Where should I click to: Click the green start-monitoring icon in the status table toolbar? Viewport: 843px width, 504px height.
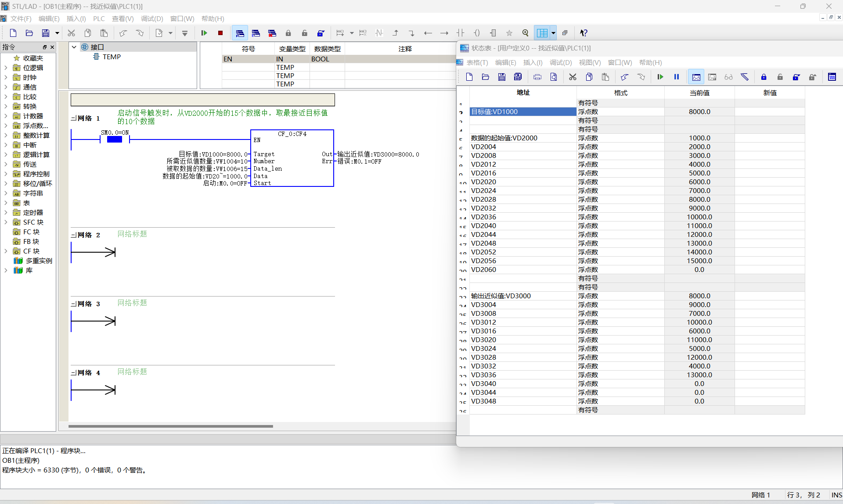pyautogui.click(x=660, y=77)
